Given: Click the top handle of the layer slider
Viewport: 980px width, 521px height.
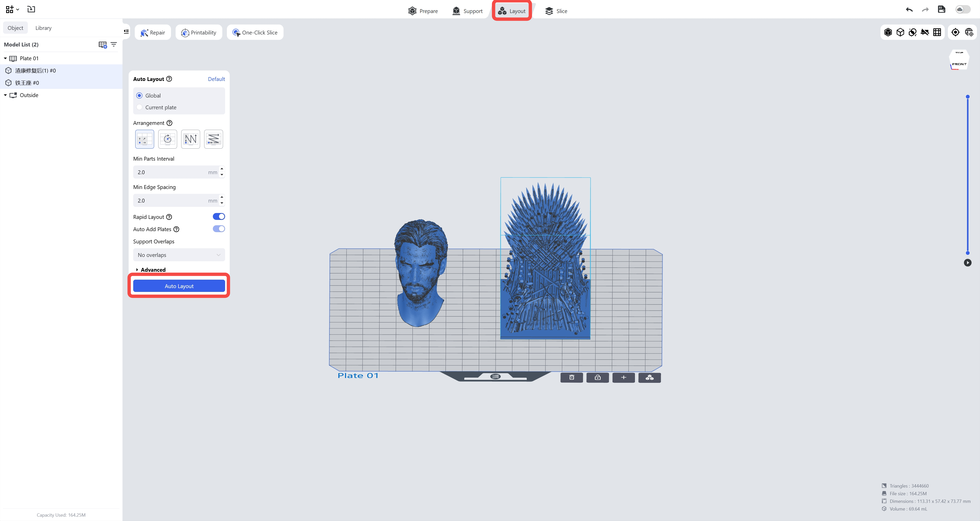Looking at the screenshot, I should (967, 97).
